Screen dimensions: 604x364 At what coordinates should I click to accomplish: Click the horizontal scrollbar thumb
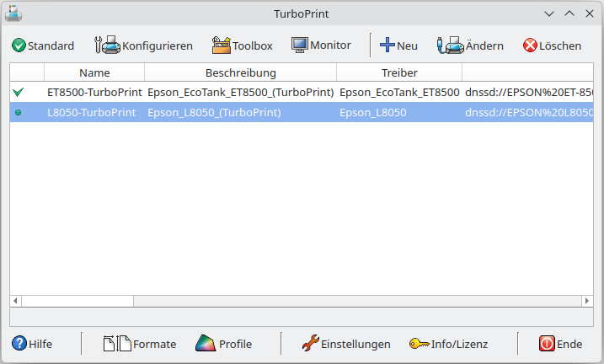(78, 301)
